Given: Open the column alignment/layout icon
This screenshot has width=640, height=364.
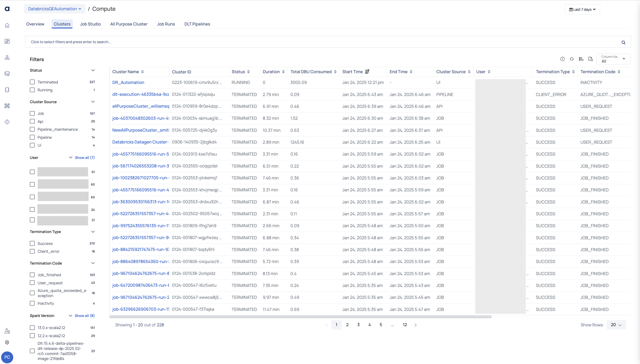Looking at the screenshot, I should point(581,59).
